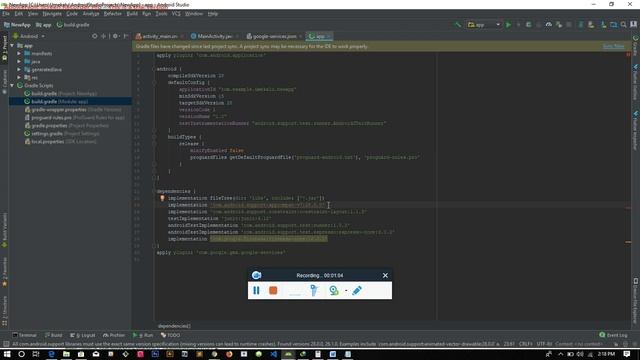Open the Event Log

pyautogui.click(x=613, y=335)
